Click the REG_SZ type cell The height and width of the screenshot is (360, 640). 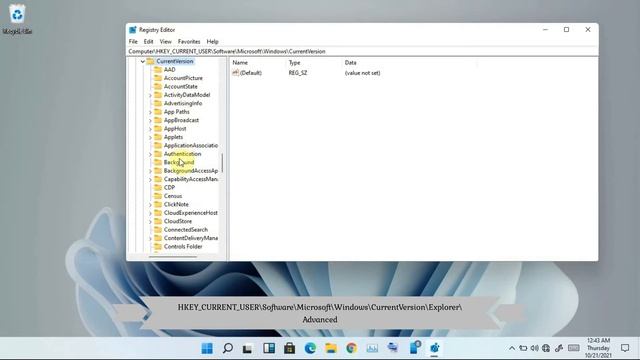tap(298, 73)
